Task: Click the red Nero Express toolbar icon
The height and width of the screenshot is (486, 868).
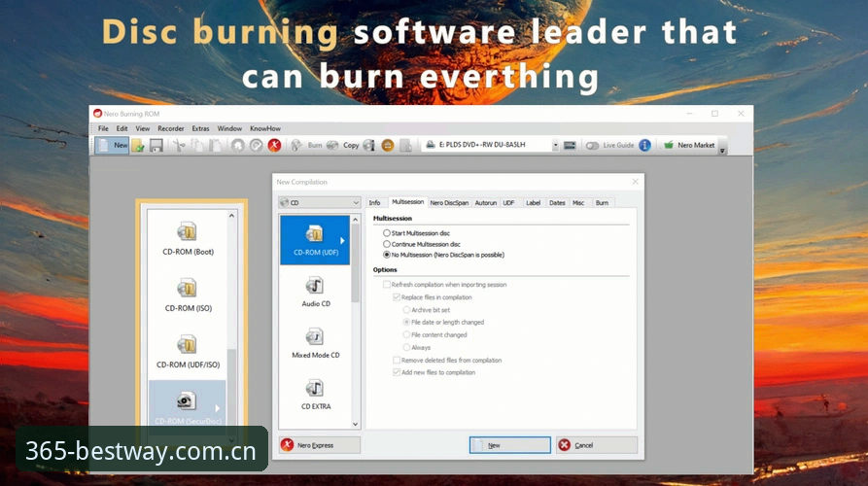Action: [274, 146]
